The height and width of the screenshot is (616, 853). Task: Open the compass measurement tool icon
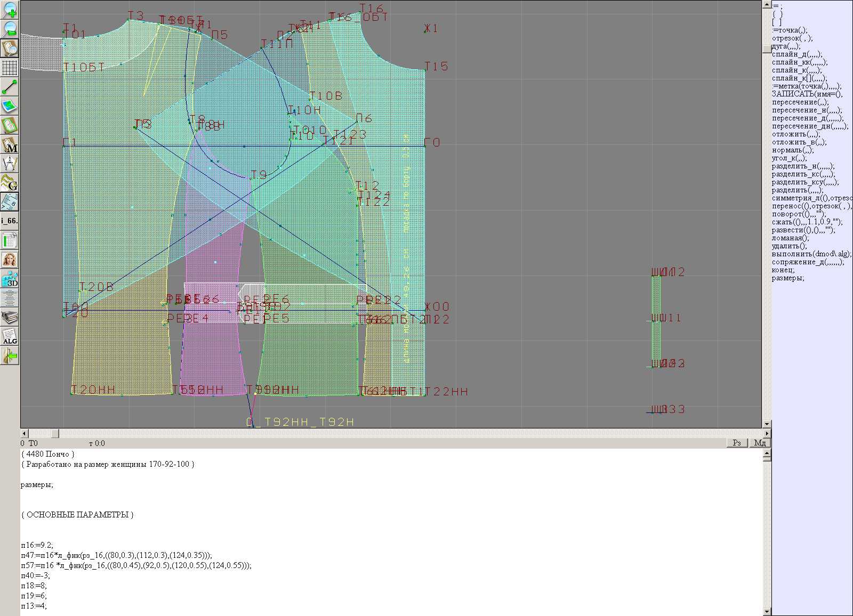10,164
